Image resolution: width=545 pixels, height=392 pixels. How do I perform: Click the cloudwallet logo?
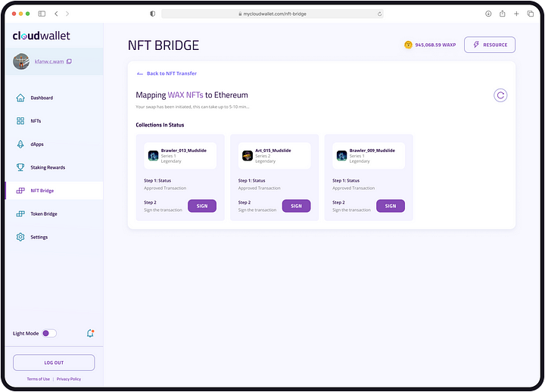[x=42, y=36]
